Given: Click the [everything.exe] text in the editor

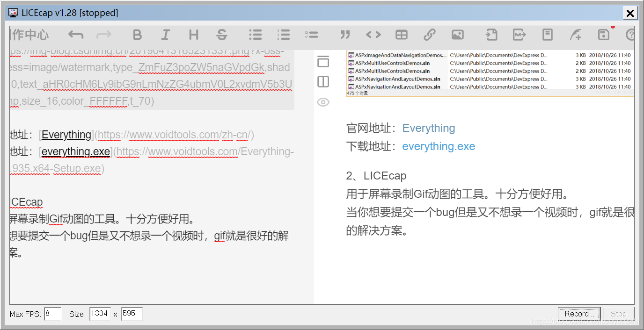Looking at the screenshot, I should 76,152.
